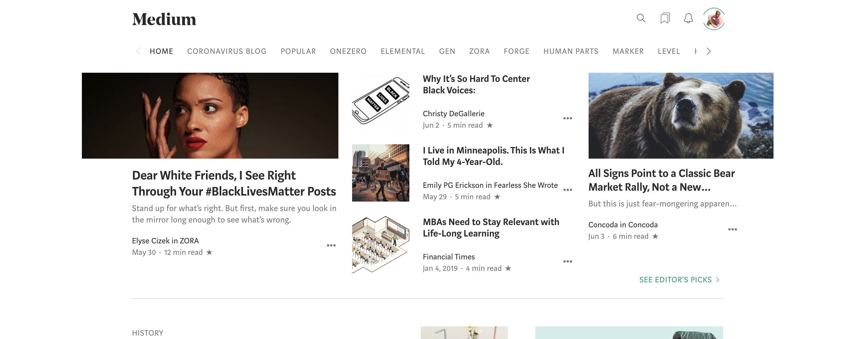868x339 pixels.
Task: Open article Dear White Friends headline
Action: (234, 183)
